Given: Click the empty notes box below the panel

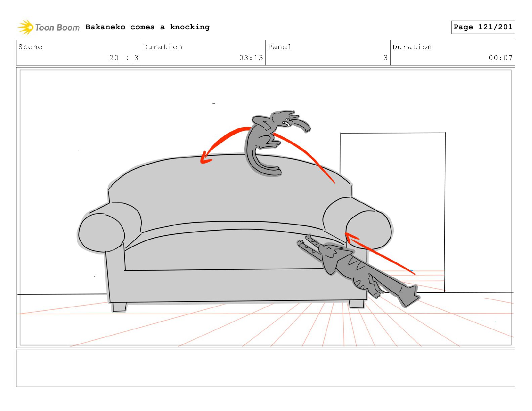Looking at the screenshot, I should coord(265,368).
